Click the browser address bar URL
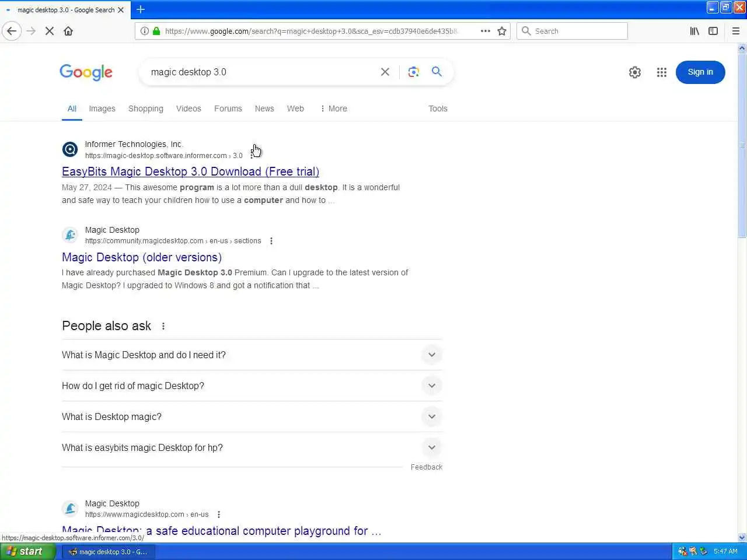The width and height of the screenshot is (747, 560). [x=311, y=31]
